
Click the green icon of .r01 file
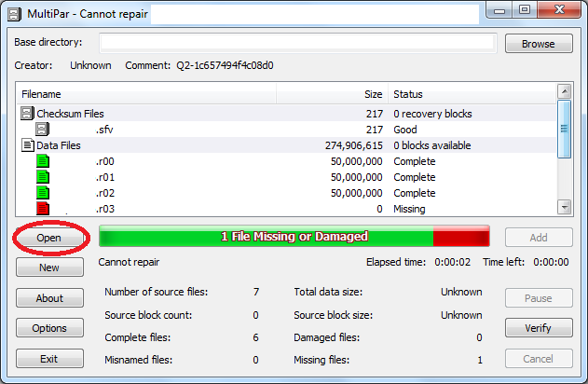[x=43, y=177]
